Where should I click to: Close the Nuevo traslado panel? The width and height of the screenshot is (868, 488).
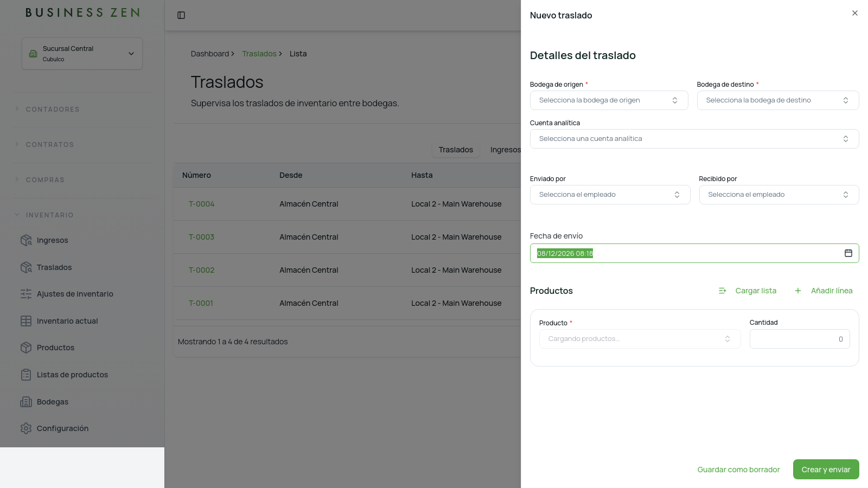click(x=855, y=13)
